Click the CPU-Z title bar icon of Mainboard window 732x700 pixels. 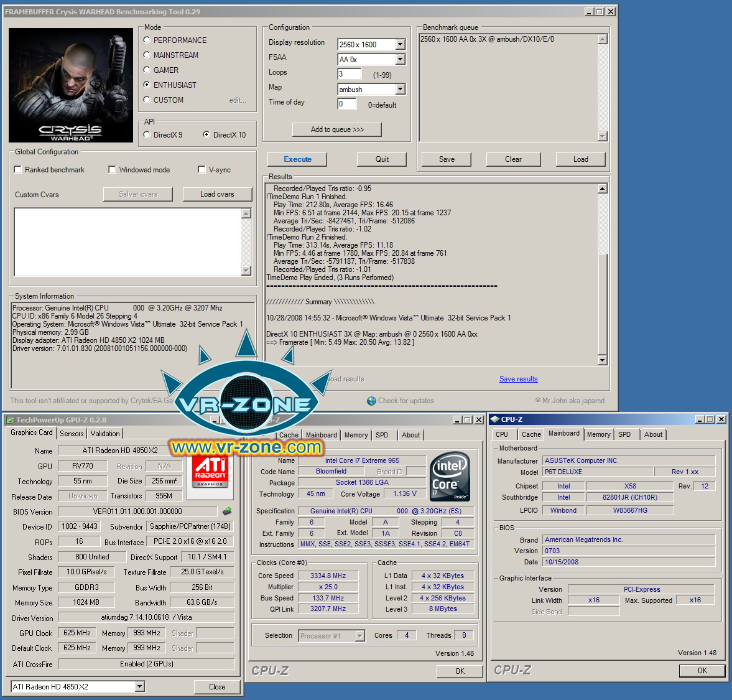[x=495, y=419]
